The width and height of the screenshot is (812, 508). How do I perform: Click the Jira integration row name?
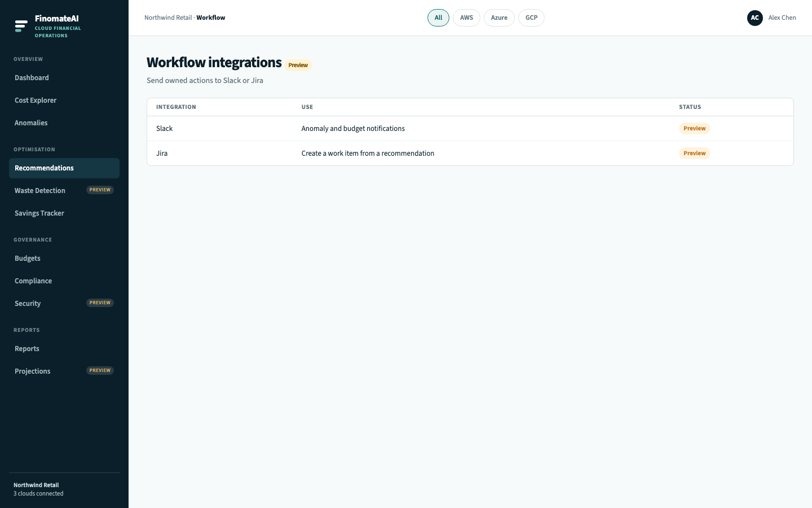(x=162, y=154)
